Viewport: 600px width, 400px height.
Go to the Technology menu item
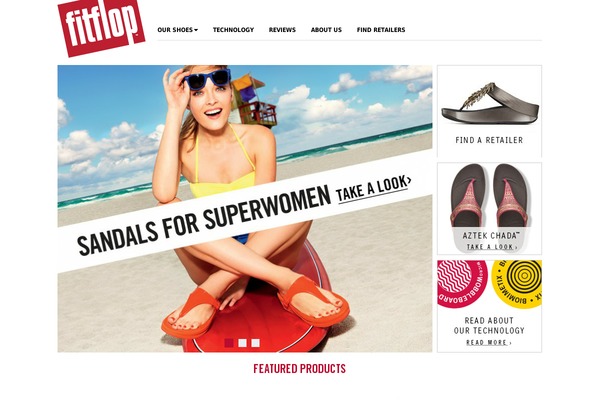(x=233, y=29)
